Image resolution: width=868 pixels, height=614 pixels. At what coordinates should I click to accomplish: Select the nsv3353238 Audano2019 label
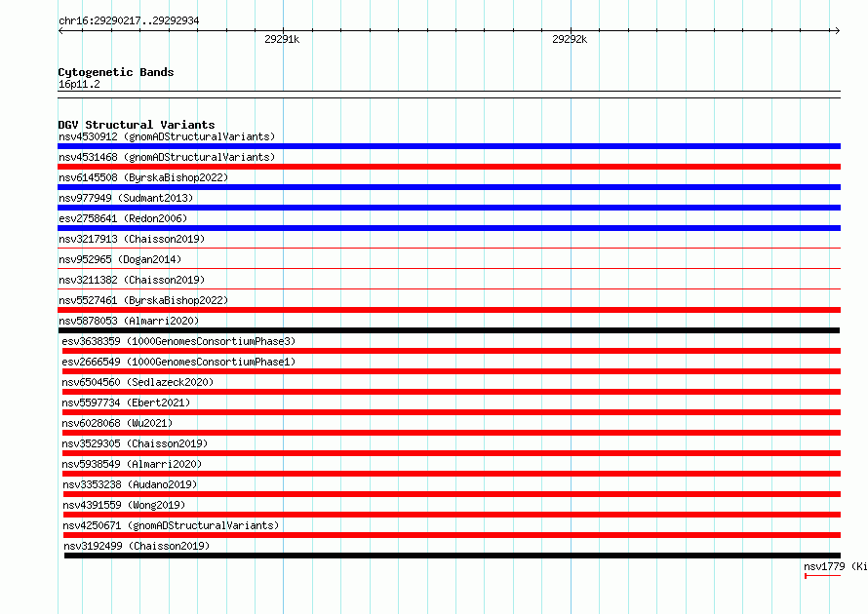point(130,484)
